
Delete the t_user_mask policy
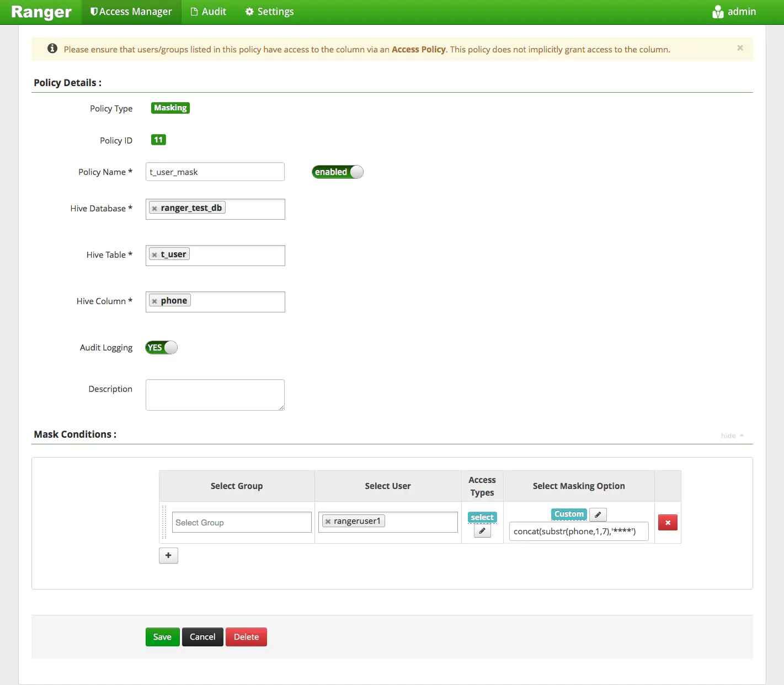click(x=246, y=637)
